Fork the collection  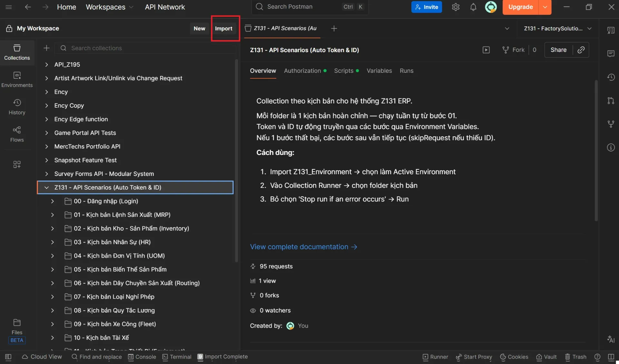[513, 50]
